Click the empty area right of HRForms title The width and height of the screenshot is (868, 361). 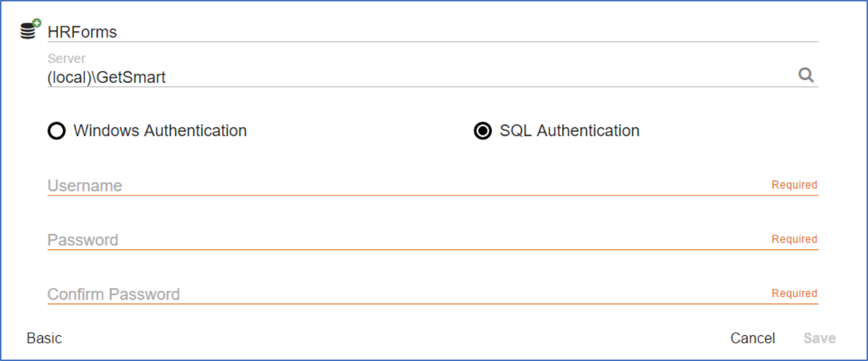pyautogui.click(x=480, y=32)
